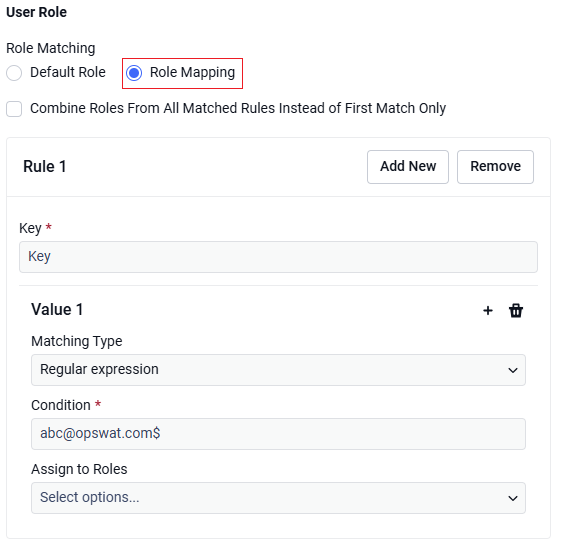This screenshot has height=541, width=561.
Task: Enable Combine Roles From All Matched Rules checkbox
Action: point(14,109)
